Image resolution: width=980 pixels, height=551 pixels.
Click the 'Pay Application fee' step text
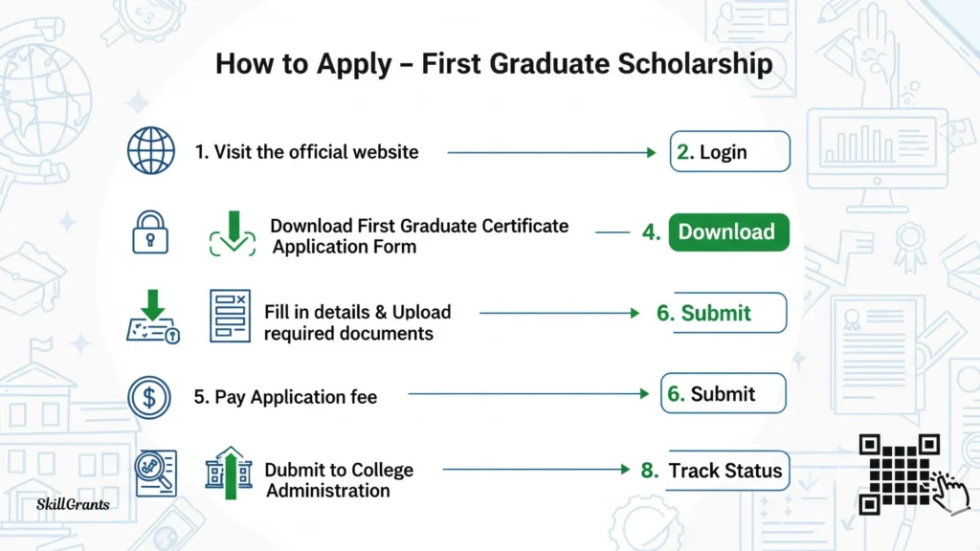pos(285,397)
